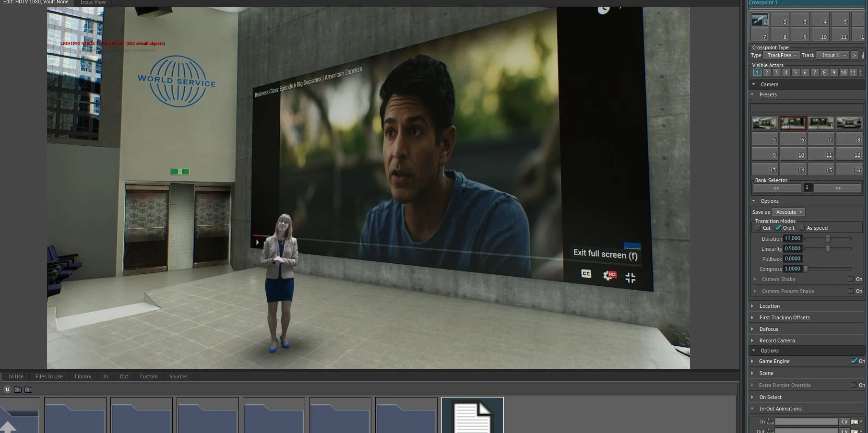Click the Linearity slider handle
Viewport: 868px width, 433px height.
coord(828,248)
